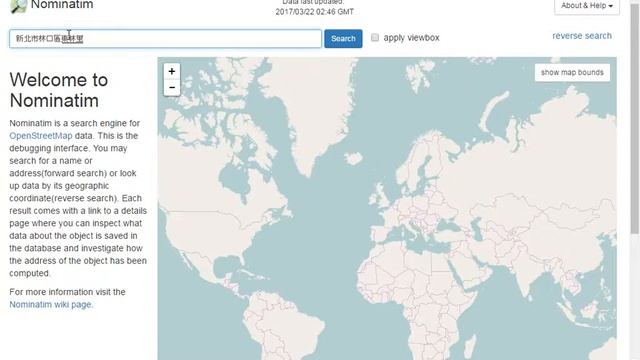
Task: Click the blue Search button
Action: (x=343, y=38)
